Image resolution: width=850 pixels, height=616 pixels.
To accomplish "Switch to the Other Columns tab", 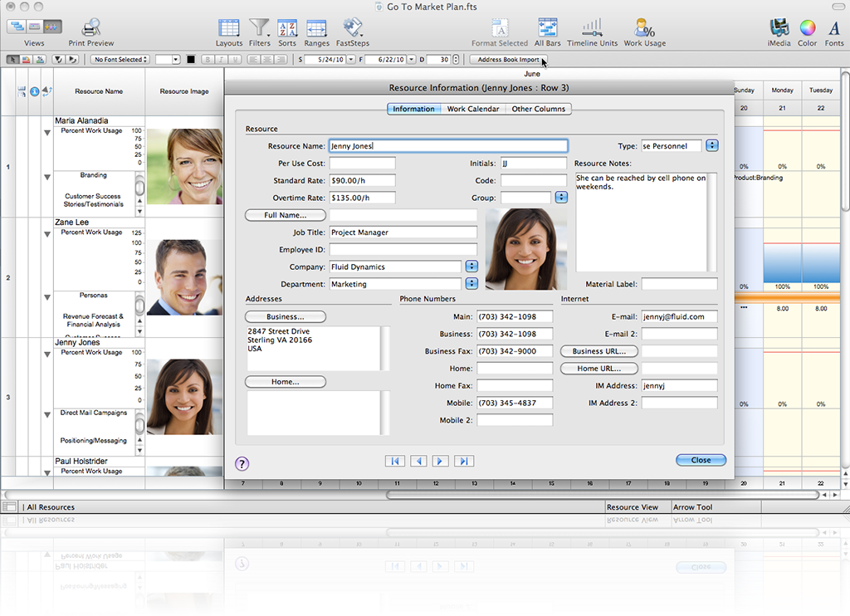I will pos(538,109).
